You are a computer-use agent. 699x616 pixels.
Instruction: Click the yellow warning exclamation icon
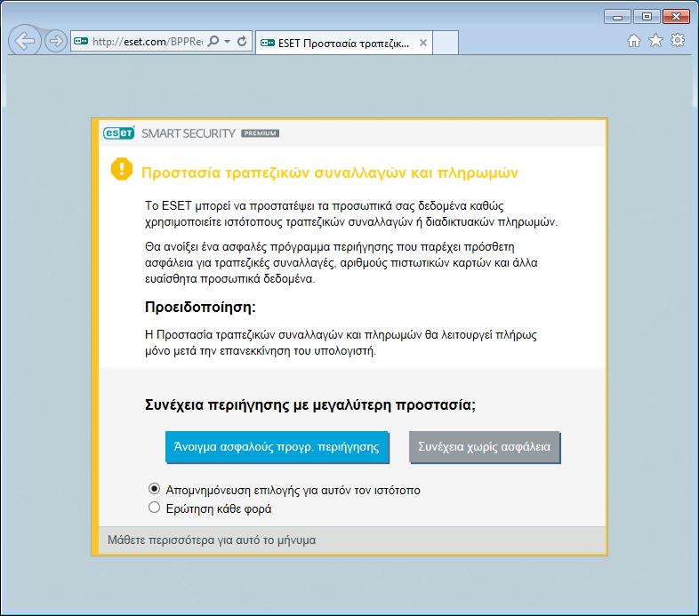tap(121, 169)
